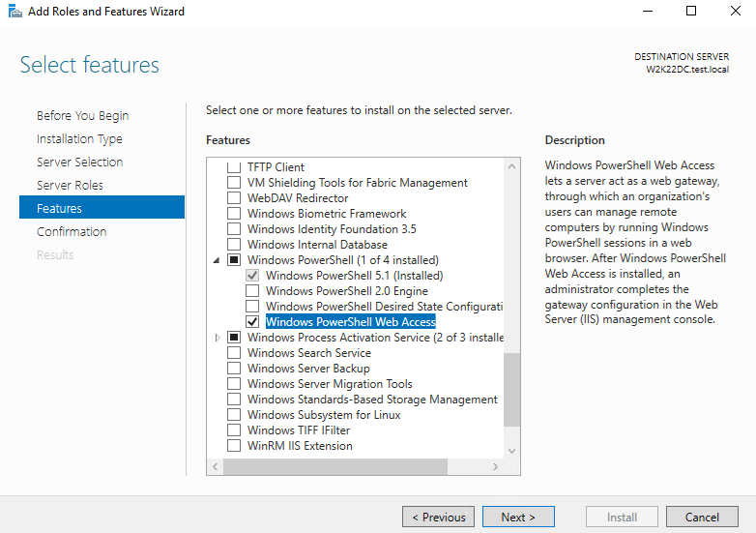Click the wizard icon in title bar
The height and width of the screenshot is (533, 756).
coord(15,11)
